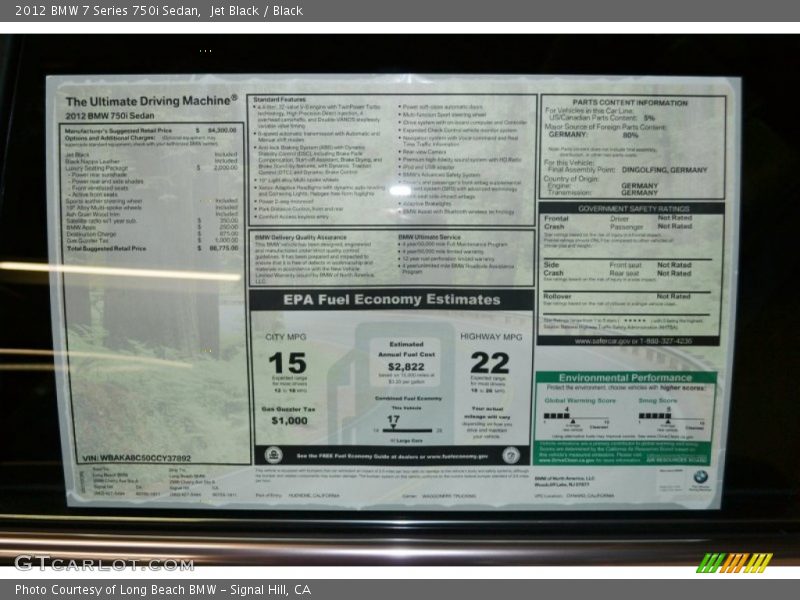Click the 'CITY MPG' label
The image size is (800, 600).
tap(286, 337)
